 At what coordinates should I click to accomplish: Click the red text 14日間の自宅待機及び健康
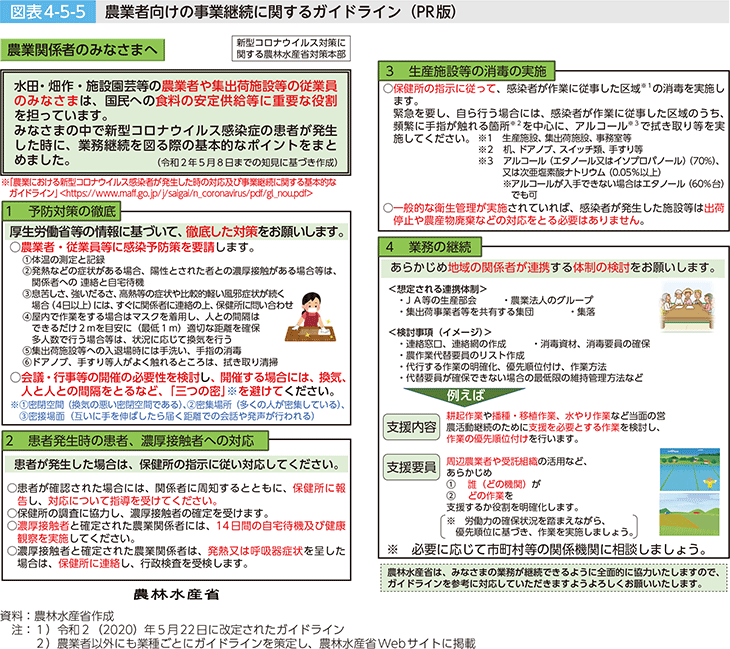click(281, 526)
